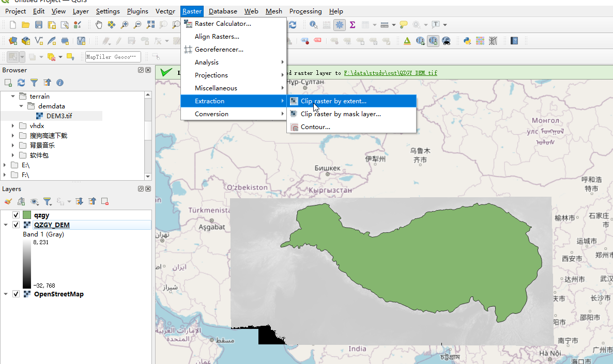Open layer visibility eye presets

pyautogui.click(x=35, y=201)
